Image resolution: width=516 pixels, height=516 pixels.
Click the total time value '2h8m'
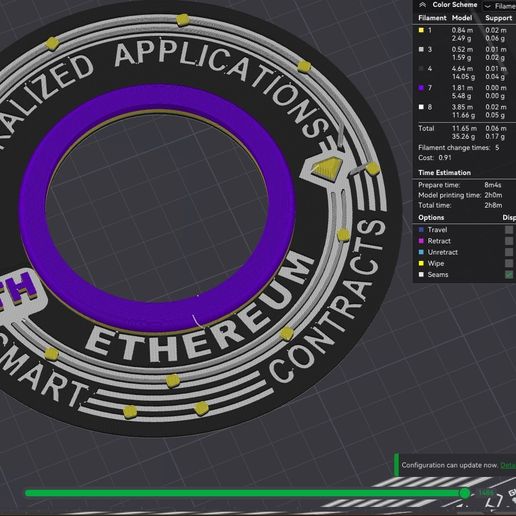pyautogui.click(x=493, y=205)
